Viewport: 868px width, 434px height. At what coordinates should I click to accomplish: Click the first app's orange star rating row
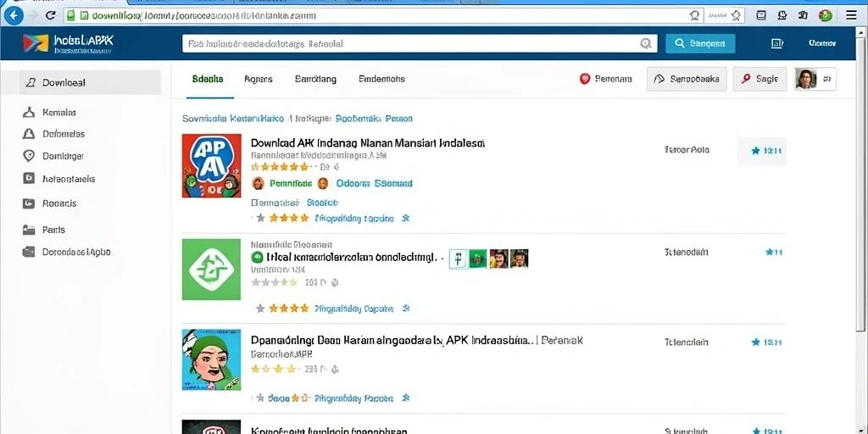[280, 167]
